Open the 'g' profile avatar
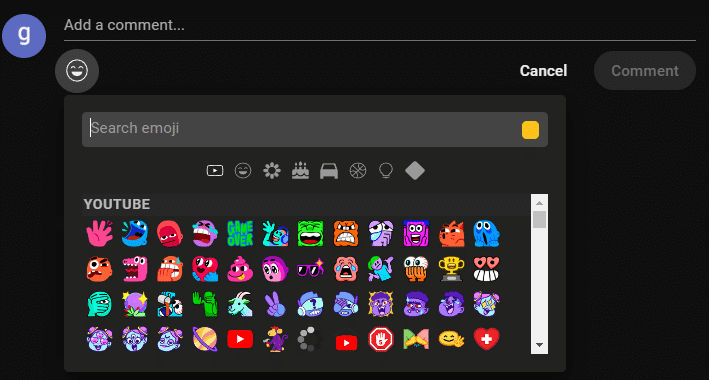 pos(24,36)
